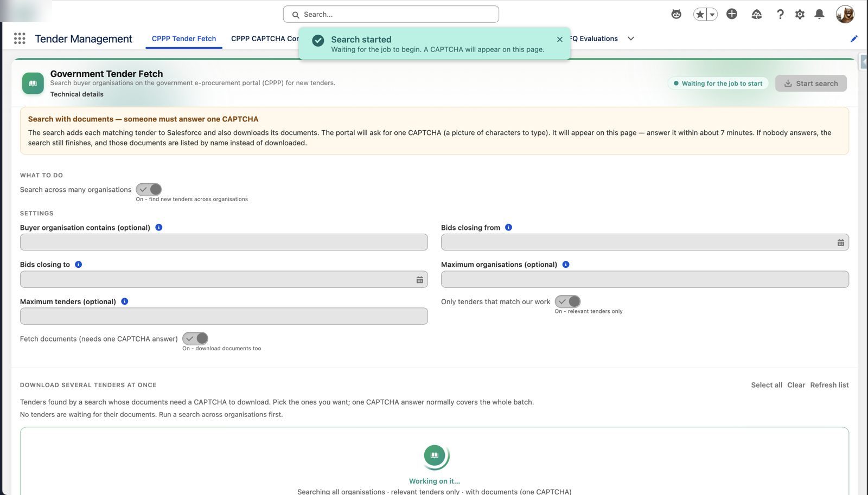The width and height of the screenshot is (868, 495).
Task: Show info for Bids closing from
Action: click(x=508, y=227)
